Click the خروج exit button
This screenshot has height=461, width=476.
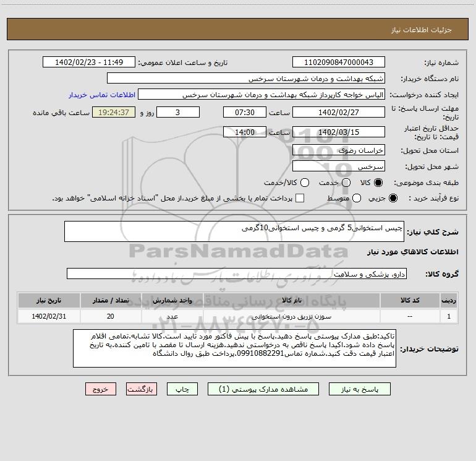[101, 389]
